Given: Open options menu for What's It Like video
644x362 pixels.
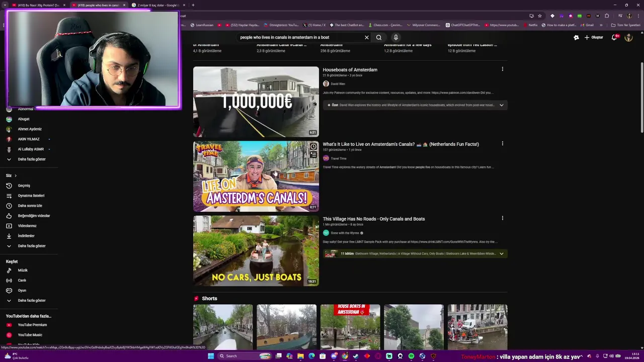Looking at the screenshot, I should 502,143.
